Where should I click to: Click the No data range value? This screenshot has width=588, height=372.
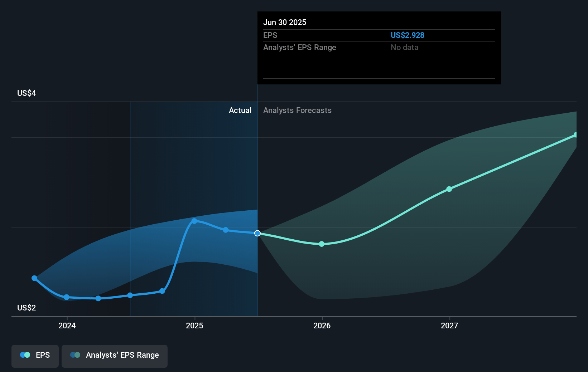tap(405, 47)
